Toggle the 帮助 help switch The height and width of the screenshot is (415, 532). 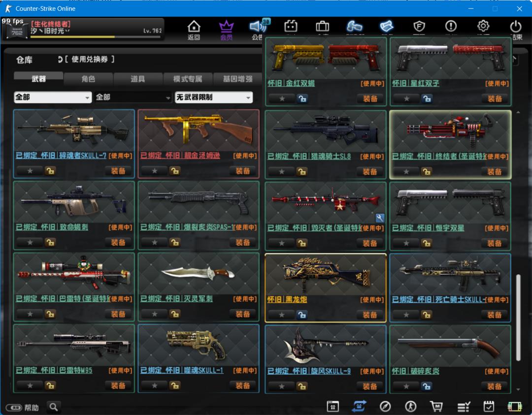[x=14, y=407]
